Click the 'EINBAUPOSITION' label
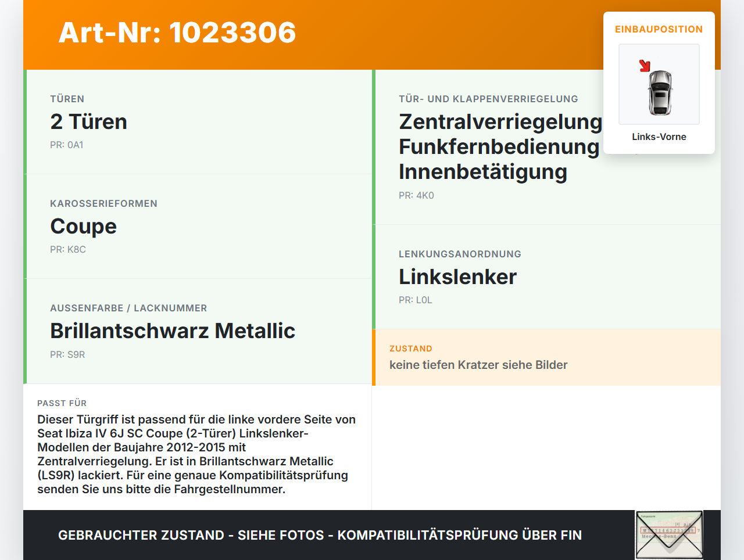Viewport: 744px width, 560px height. 659,29
